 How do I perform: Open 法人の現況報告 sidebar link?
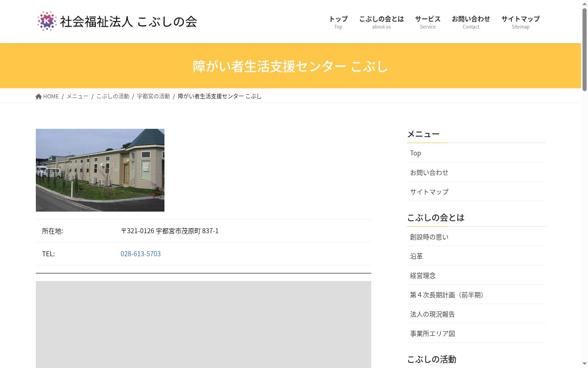pyautogui.click(x=476, y=314)
